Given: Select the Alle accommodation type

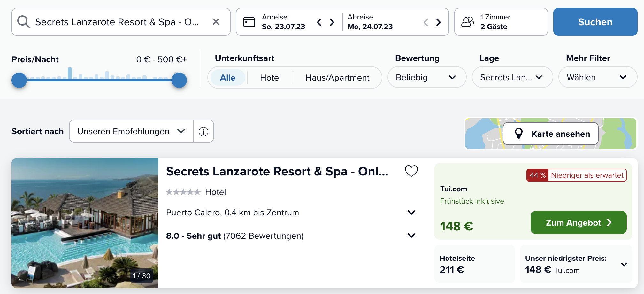Looking at the screenshot, I should pyautogui.click(x=228, y=78).
